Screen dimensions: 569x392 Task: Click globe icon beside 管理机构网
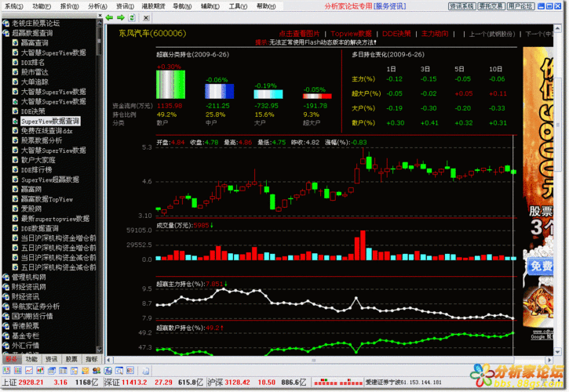click(x=5, y=278)
